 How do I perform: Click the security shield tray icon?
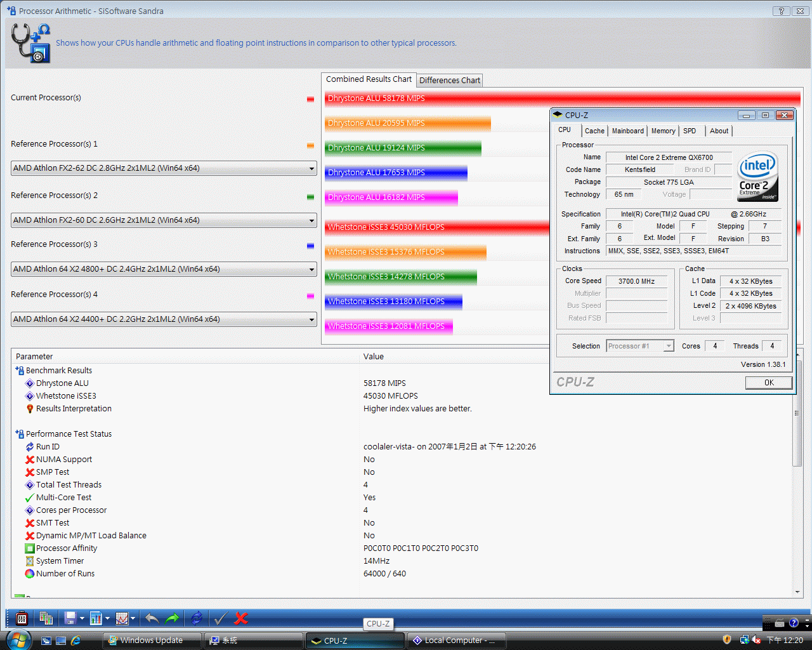pyautogui.click(x=727, y=640)
